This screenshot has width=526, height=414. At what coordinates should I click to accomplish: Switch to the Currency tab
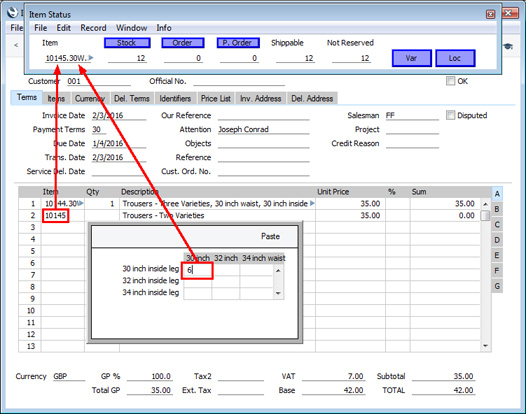[x=90, y=99]
